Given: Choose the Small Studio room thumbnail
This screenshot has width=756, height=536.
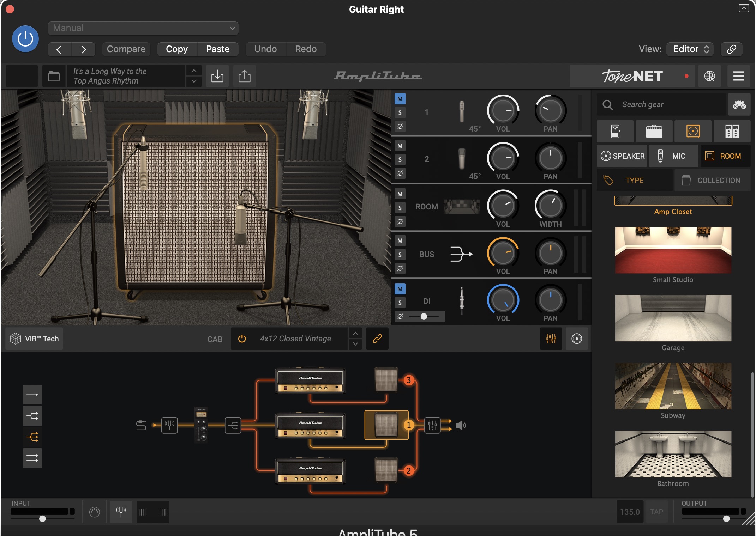Looking at the screenshot, I should pyautogui.click(x=673, y=250).
